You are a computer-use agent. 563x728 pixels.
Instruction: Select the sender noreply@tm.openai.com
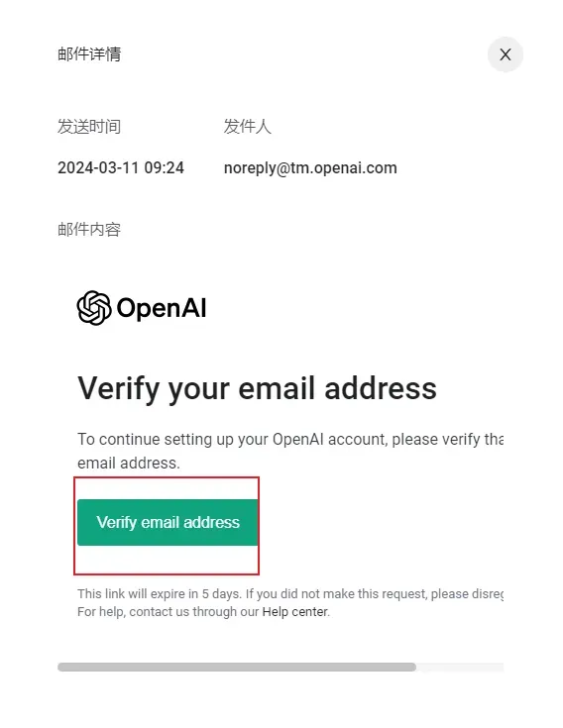point(310,168)
